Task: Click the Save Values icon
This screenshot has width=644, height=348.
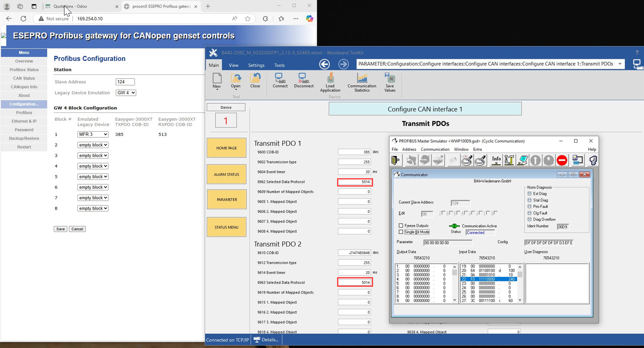Action: click(389, 81)
